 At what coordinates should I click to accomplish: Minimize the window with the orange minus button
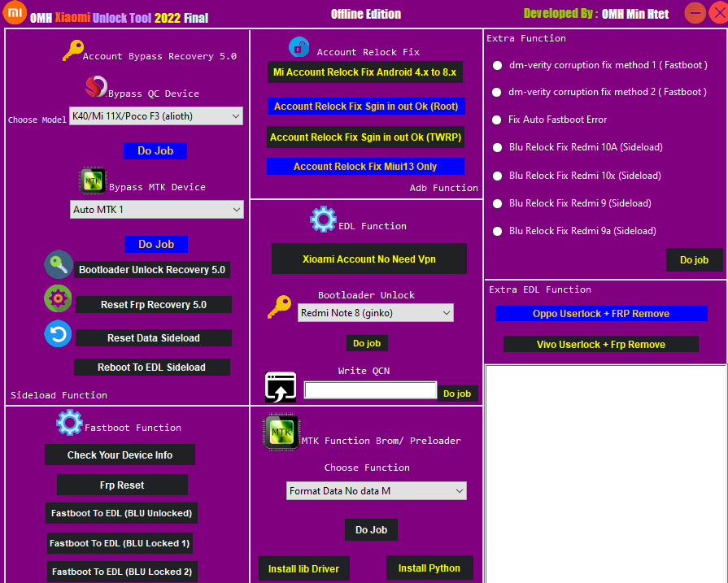pyautogui.click(x=695, y=13)
